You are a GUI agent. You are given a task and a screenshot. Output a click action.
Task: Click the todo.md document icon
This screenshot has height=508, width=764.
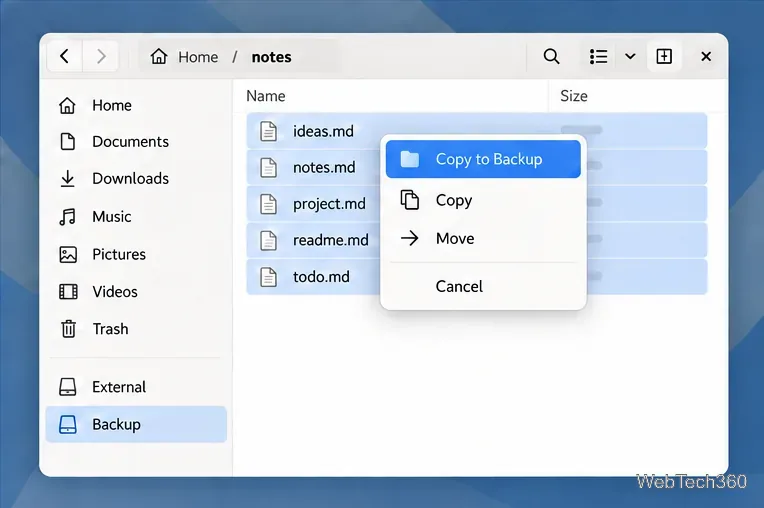(x=268, y=277)
